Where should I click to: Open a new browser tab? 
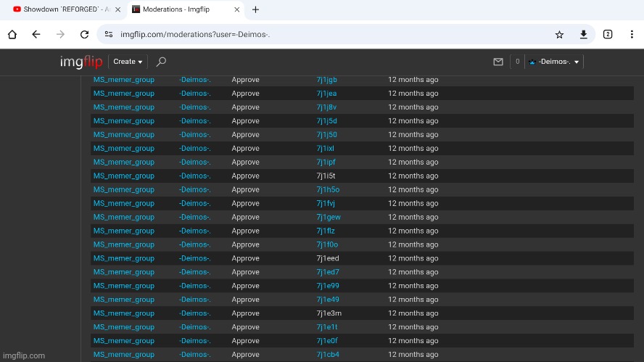point(255,9)
